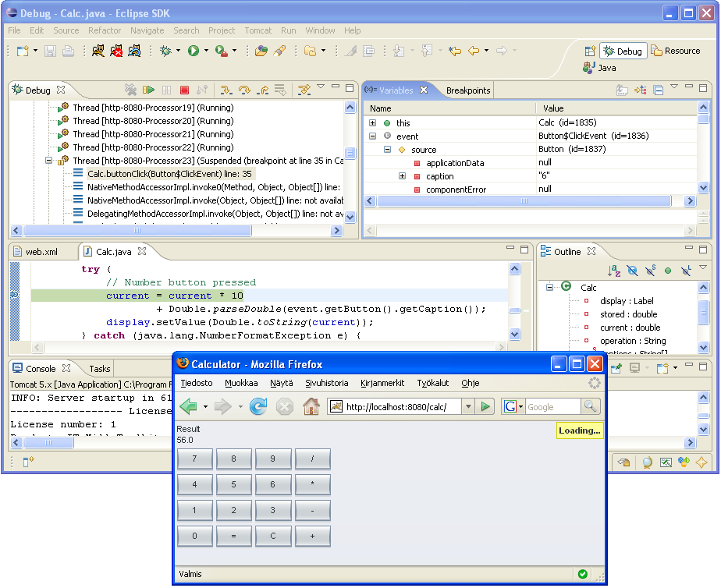
Task: Sort Outline members alphabetically
Action: point(614,271)
